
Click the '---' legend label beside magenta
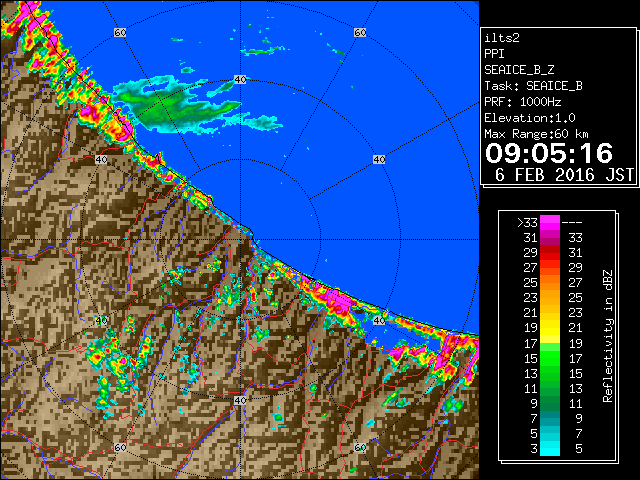(x=572, y=223)
